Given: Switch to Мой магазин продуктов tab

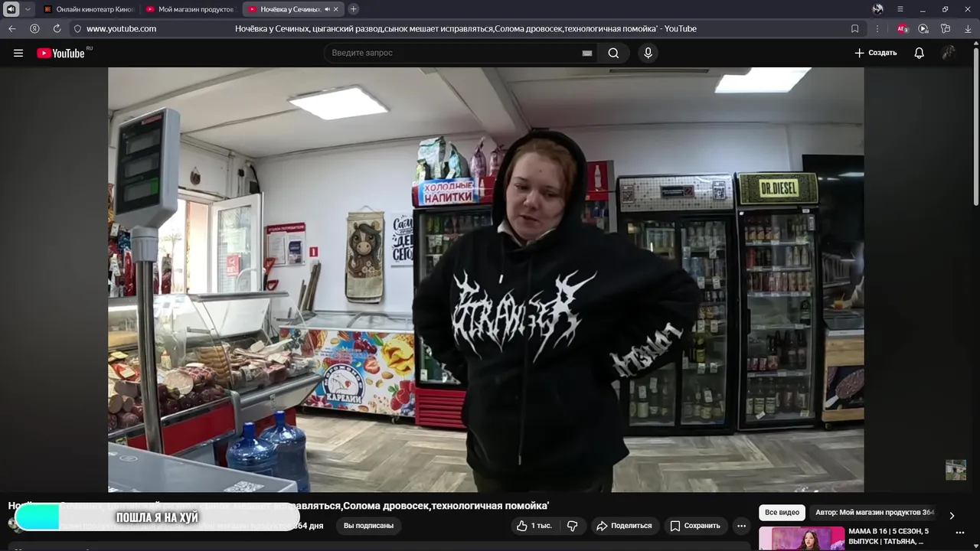Looking at the screenshot, I should 191,9.
